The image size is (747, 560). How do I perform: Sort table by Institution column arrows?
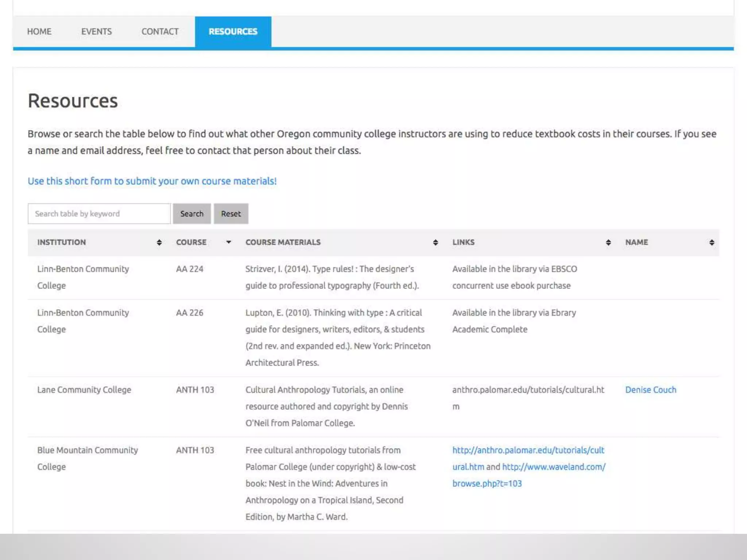159,242
